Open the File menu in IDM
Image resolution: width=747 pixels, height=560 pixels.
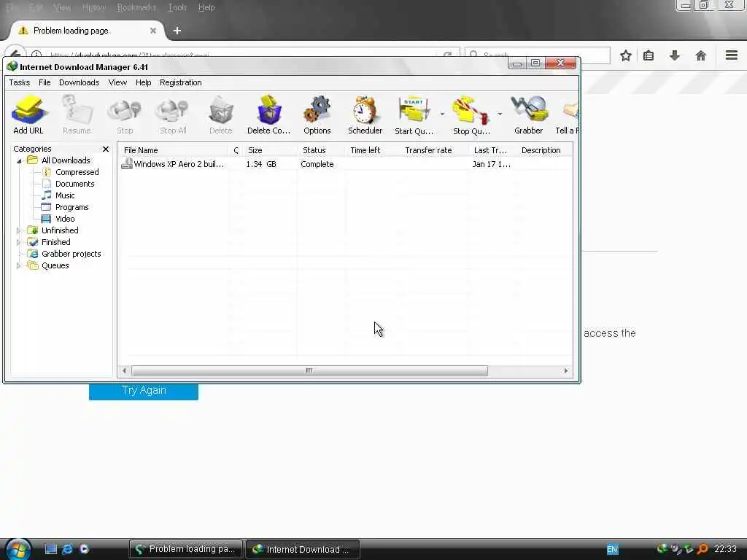point(44,82)
